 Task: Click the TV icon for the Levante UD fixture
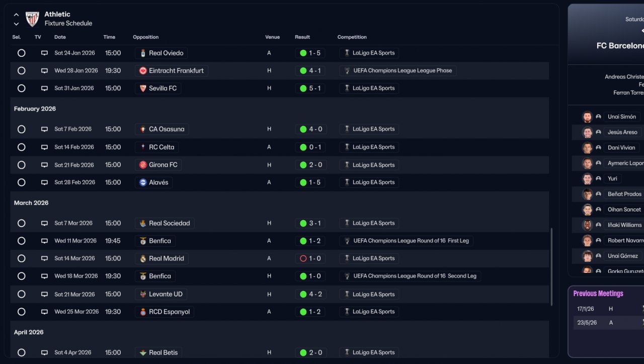(44, 294)
